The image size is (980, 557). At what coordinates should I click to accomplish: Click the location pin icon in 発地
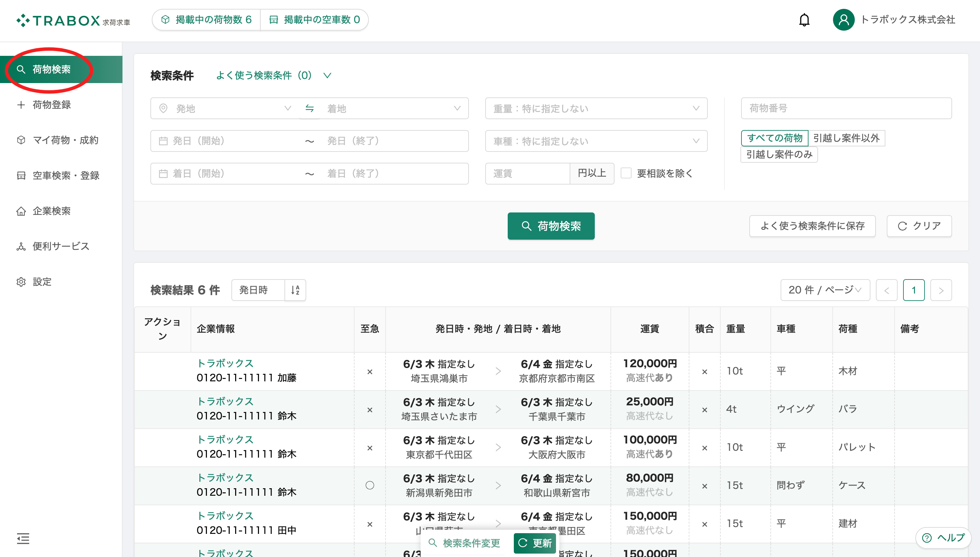[163, 109]
